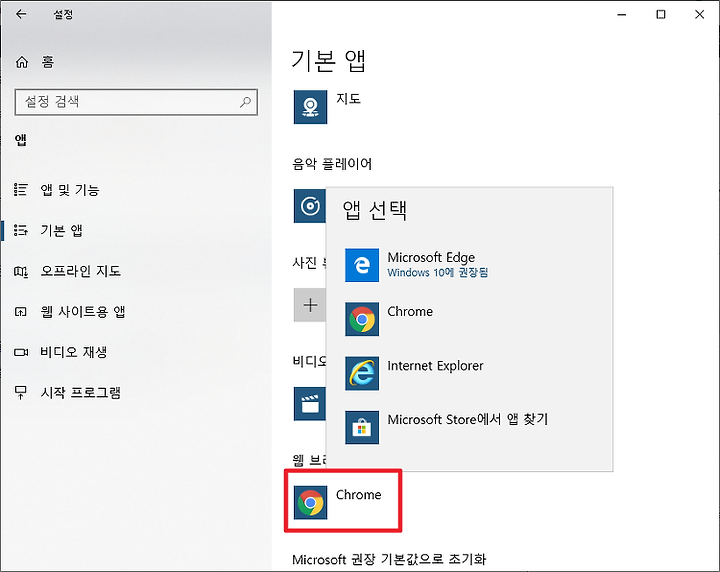Viewport: 720px width, 572px height.
Task: Click the 지도 label text
Action: 349,99
